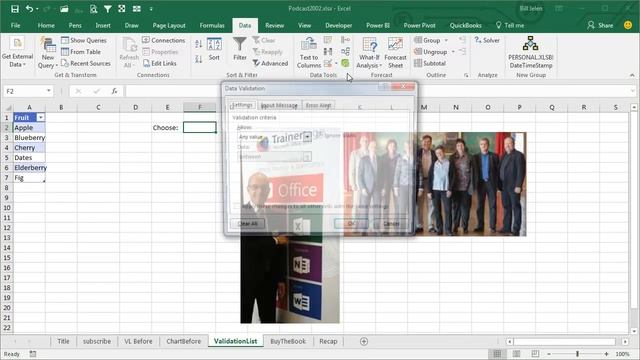The height and width of the screenshot is (360, 640).
Task: Click the green Manage Data Model icon
Action: tap(345, 63)
